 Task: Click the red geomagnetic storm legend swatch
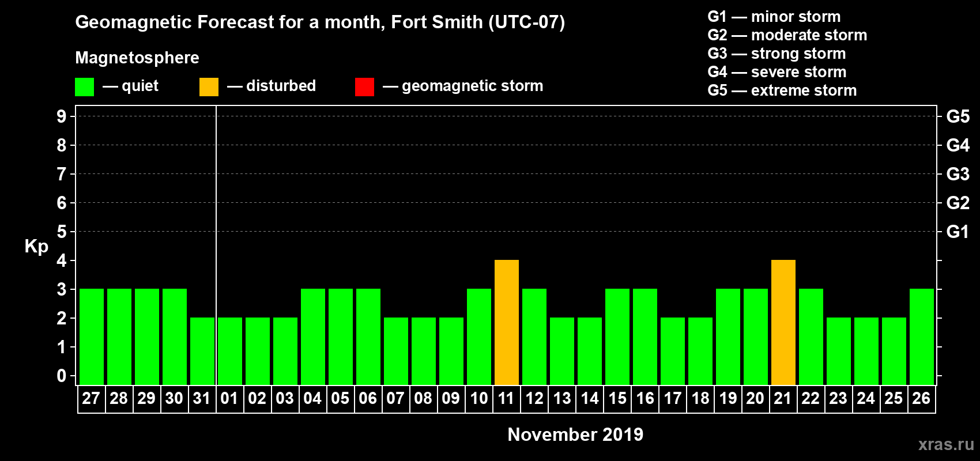[365, 87]
